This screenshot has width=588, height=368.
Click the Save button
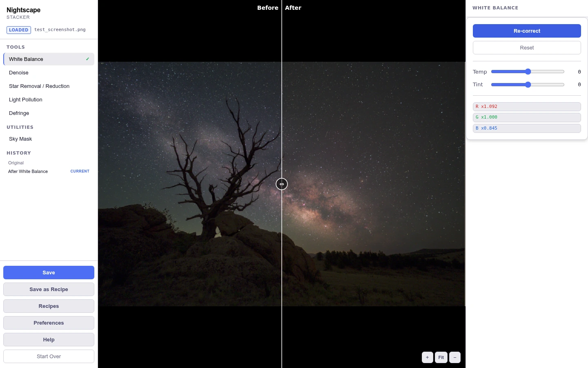pyautogui.click(x=49, y=273)
